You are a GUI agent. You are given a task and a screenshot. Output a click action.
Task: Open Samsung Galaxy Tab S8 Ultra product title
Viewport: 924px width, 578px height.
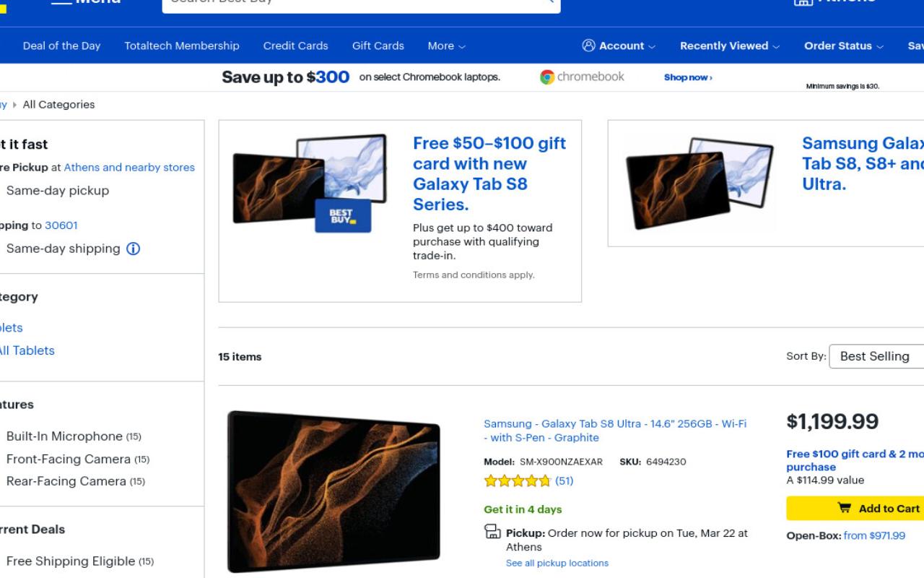[615, 431]
